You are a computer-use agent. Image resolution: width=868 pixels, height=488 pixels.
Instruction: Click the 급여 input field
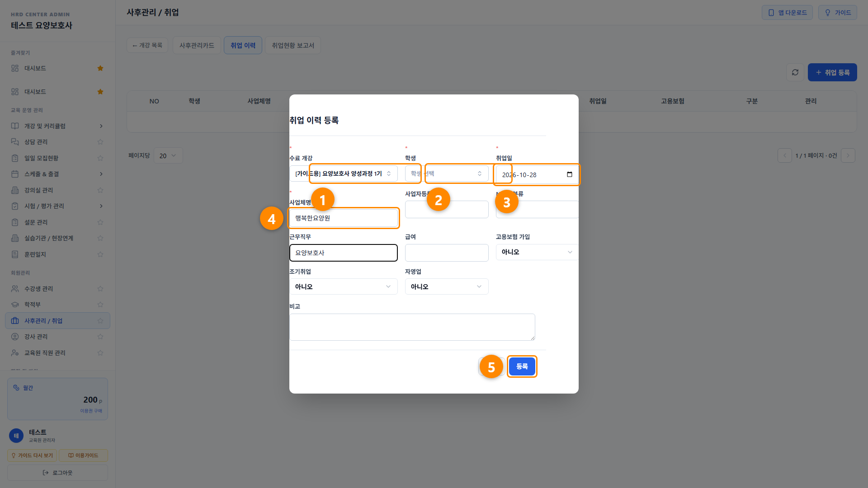coord(447,253)
